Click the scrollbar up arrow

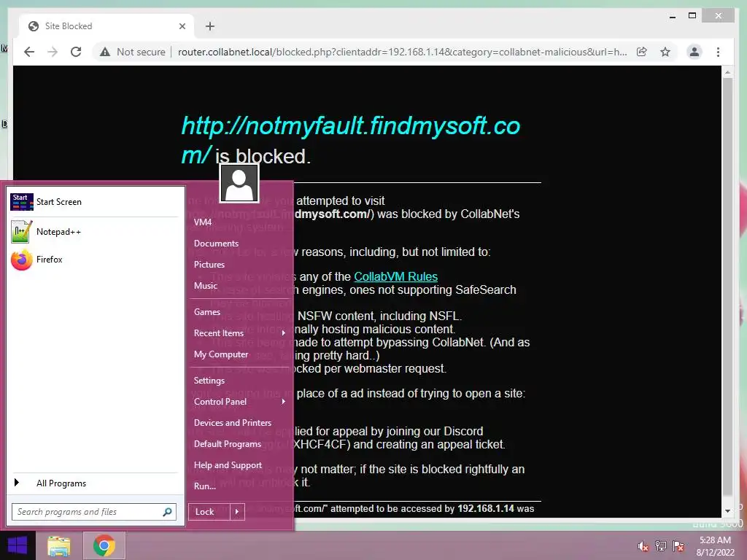click(727, 72)
